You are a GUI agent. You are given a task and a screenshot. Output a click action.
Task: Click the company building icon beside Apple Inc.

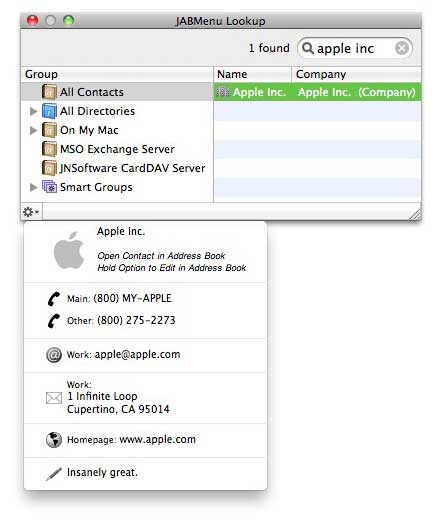[x=223, y=91]
